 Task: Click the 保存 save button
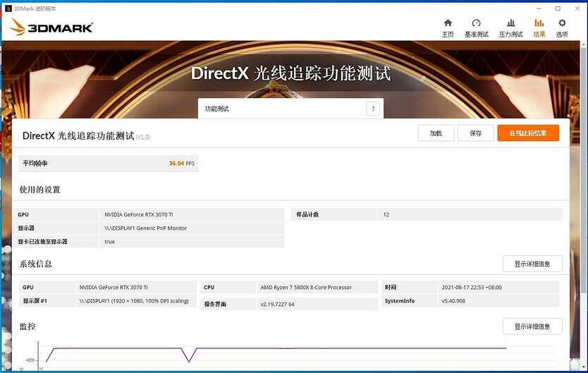tap(475, 133)
